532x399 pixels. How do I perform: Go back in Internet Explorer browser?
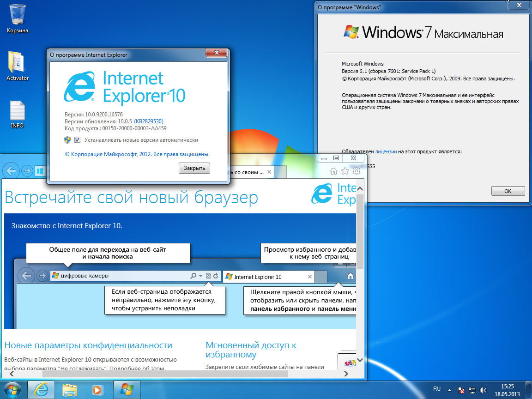tap(11, 171)
